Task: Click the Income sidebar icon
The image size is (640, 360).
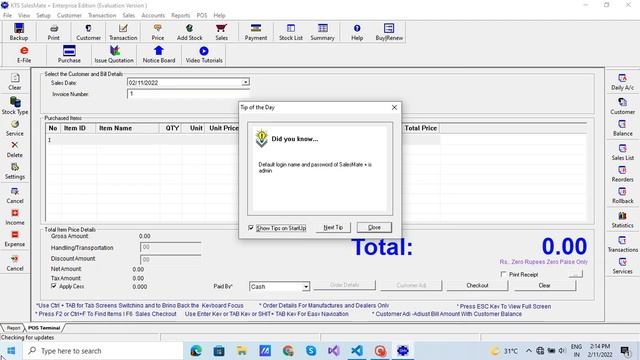Action: coord(15,217)
